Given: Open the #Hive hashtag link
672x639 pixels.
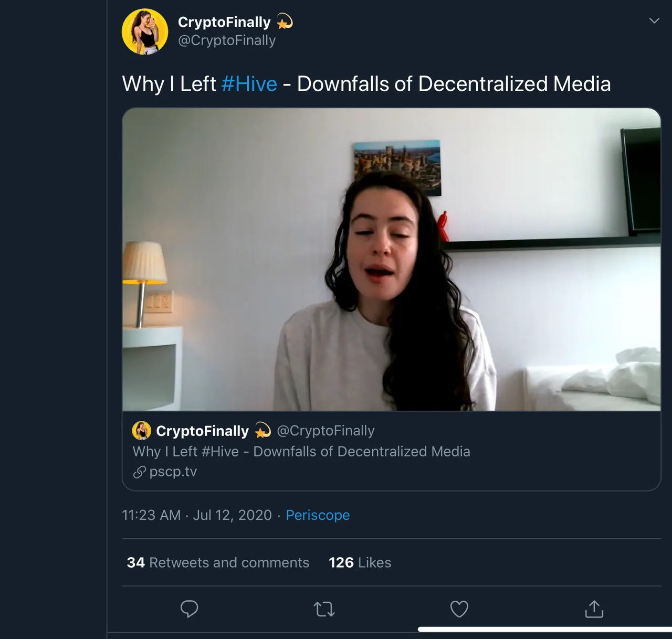Looking at the screenshot, I should click(249, 84).
